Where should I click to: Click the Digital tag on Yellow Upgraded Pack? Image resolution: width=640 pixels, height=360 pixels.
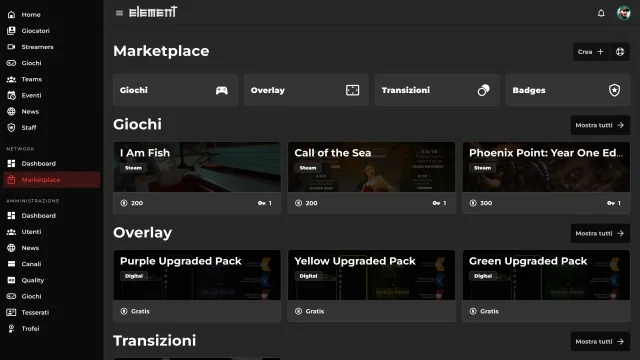308,276
